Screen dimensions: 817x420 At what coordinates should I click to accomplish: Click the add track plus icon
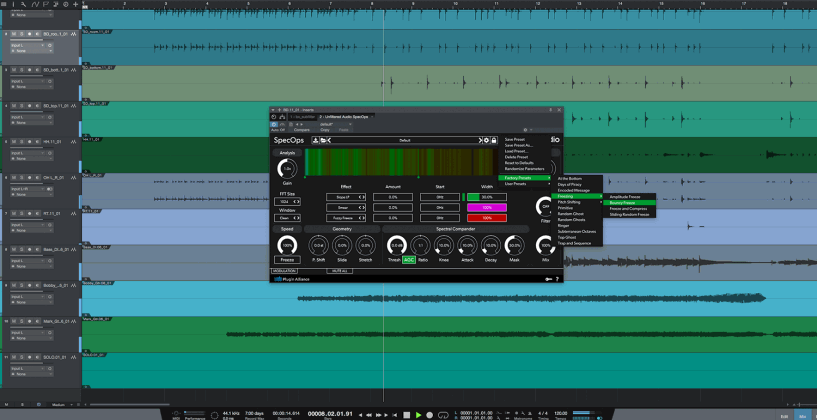coord(75,5)
